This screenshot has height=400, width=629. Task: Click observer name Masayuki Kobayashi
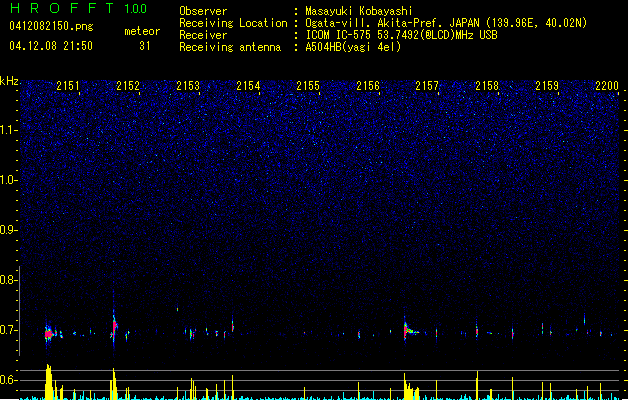click(359, 11)
